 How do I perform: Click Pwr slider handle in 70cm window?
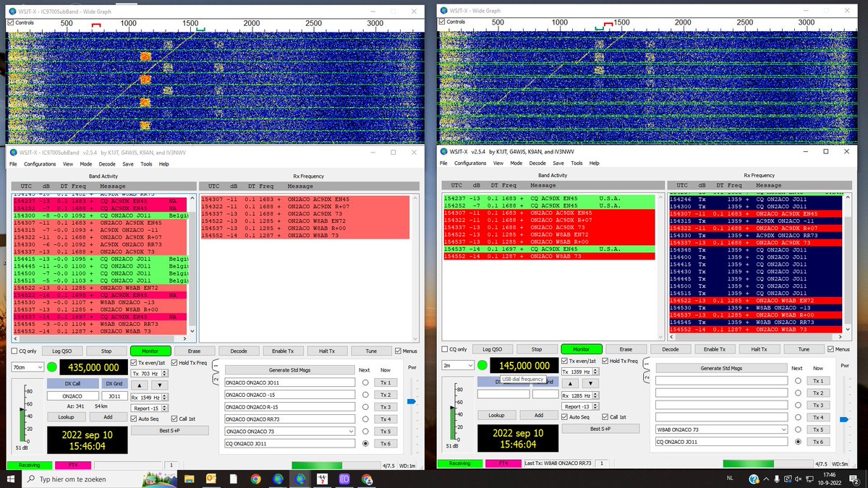(x=412, y=401)
